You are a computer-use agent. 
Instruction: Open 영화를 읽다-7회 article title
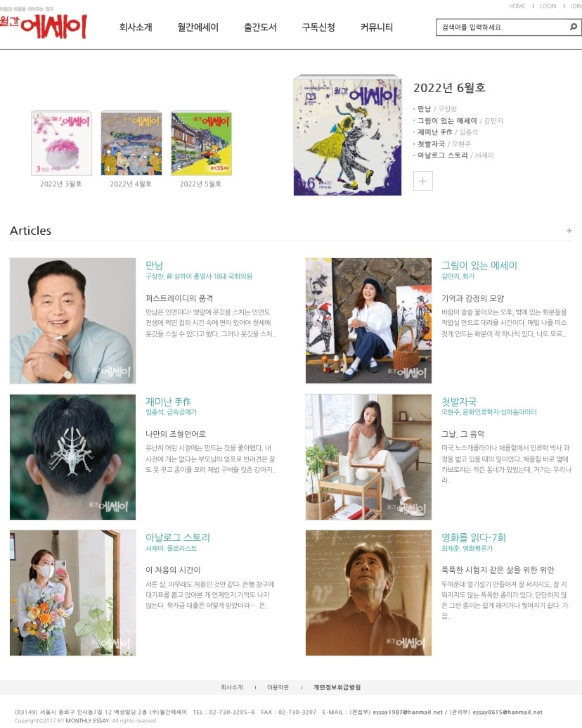(x=473, y=537)
